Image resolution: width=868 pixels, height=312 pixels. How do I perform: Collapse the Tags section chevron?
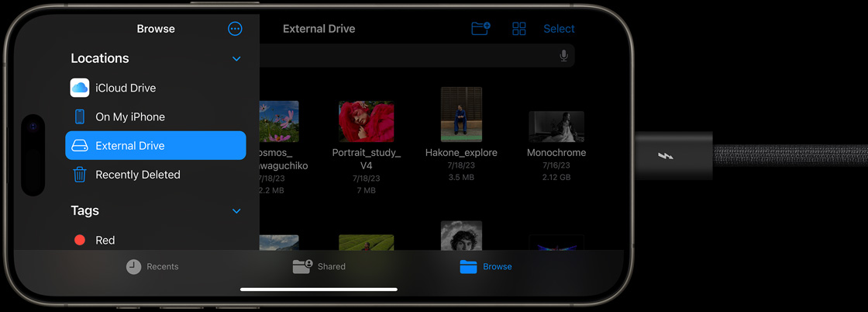point(236,211)
